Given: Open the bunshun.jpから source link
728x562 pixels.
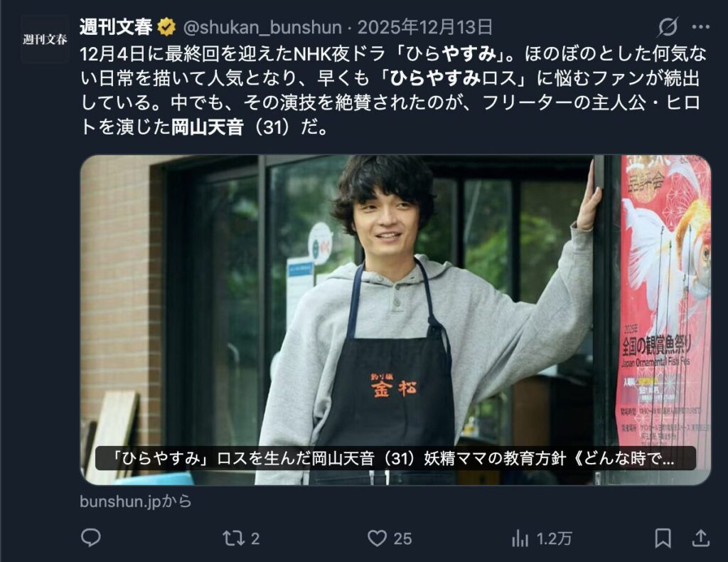Looking at the screenshot, I should point(136,502).
